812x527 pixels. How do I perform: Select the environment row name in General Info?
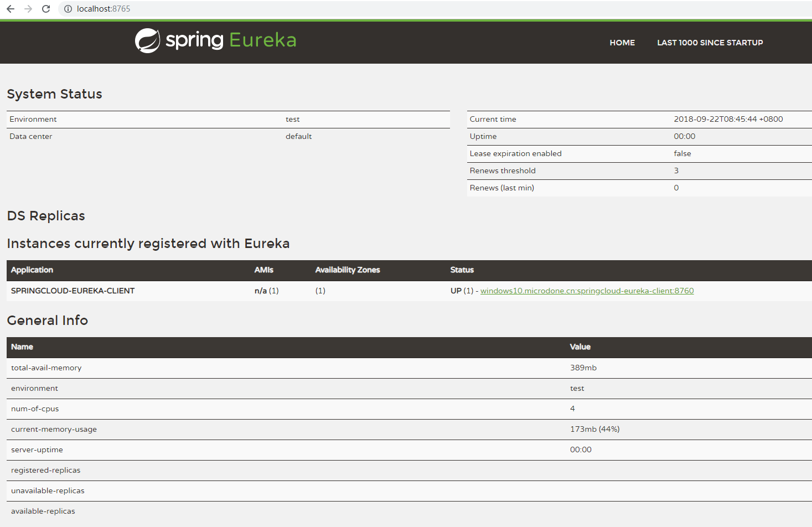tap(34, 388)
